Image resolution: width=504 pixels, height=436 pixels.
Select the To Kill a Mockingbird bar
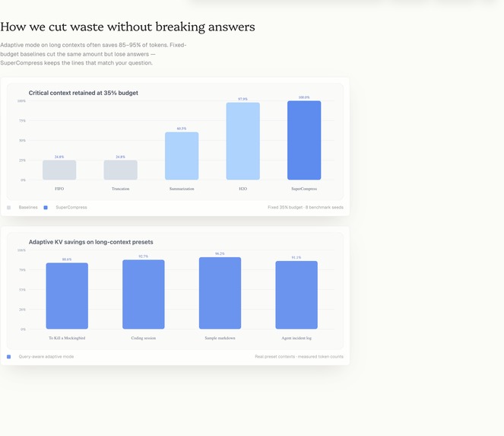67,296
